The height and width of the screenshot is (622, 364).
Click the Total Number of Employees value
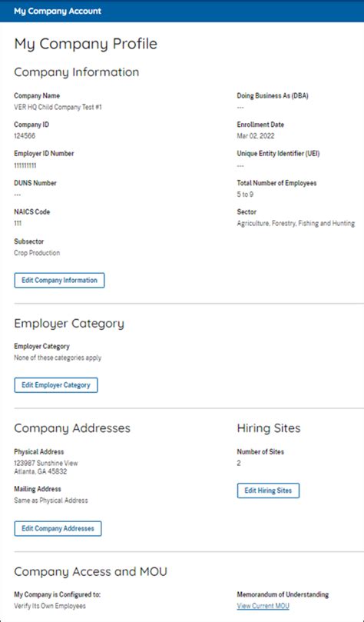(x=245, y=195)
